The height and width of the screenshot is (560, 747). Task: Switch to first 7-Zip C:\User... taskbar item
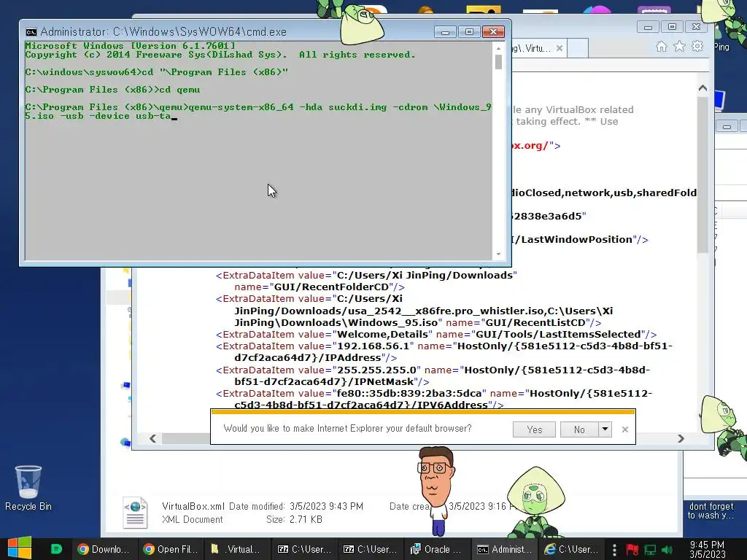(303, 549)
